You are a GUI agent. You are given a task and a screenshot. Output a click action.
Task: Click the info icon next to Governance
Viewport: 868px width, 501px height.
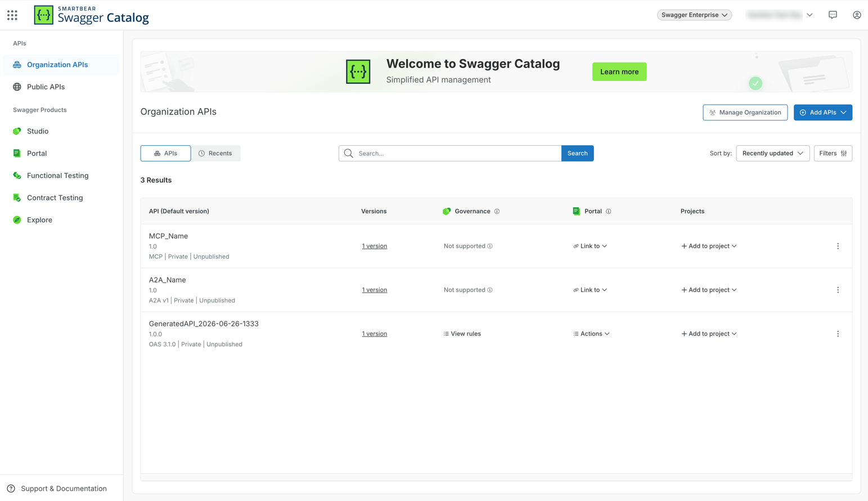click(497, 212)
